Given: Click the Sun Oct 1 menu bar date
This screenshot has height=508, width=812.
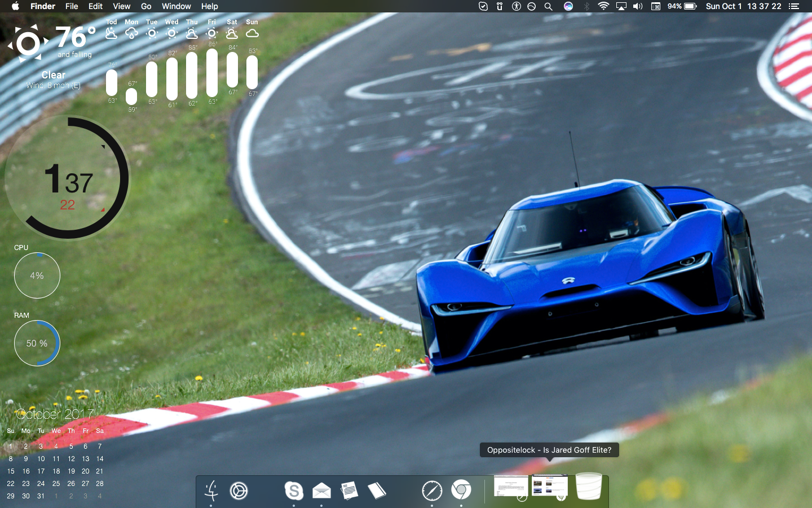Looking at the screenshot, I should [x=723, y=6].
